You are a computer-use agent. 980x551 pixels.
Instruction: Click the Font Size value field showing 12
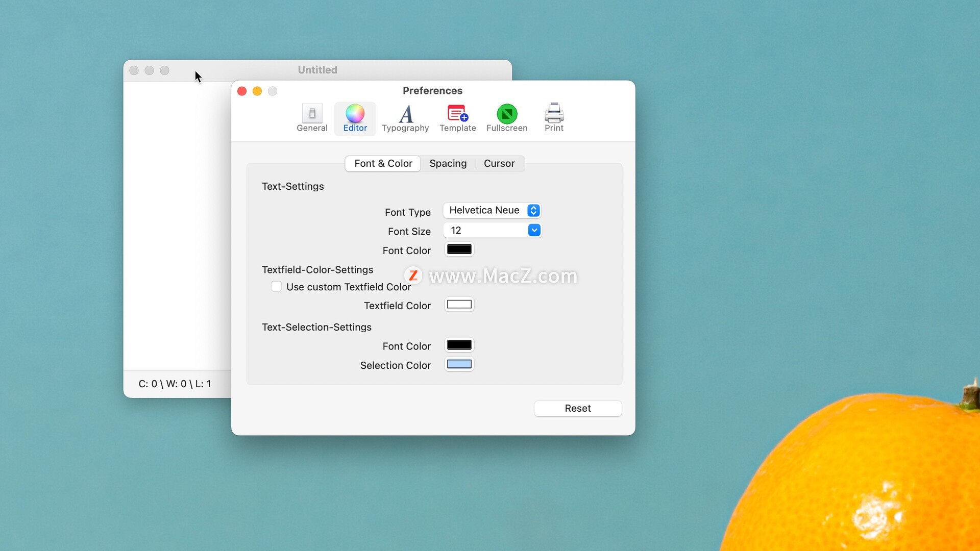pyautogui.click(x=485, y=231)
